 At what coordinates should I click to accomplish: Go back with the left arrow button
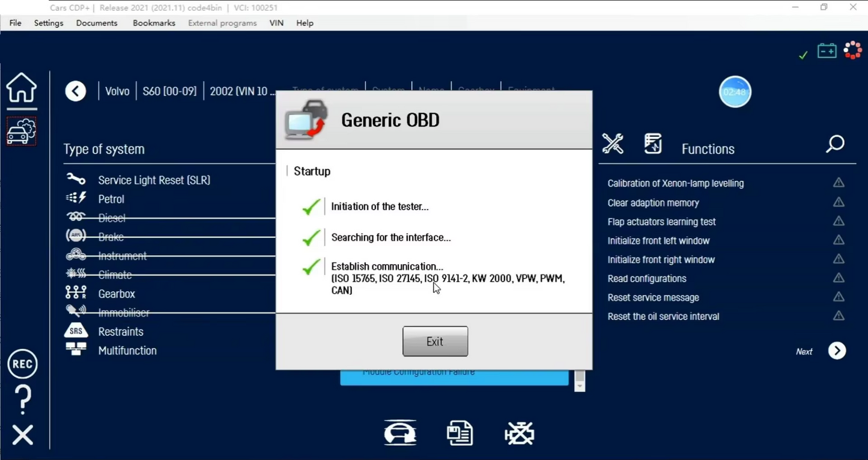pos(76,91)
